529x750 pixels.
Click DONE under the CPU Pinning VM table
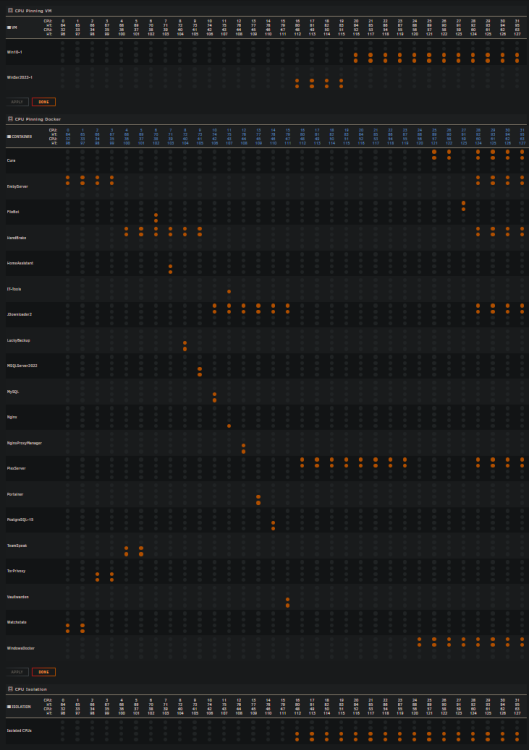tap(44, 102)
